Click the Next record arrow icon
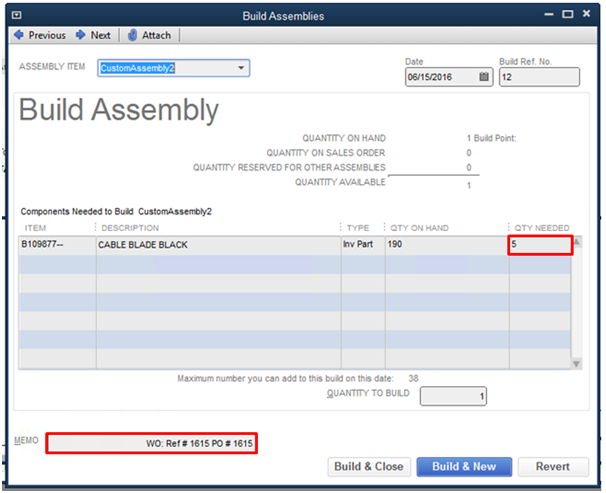Viewport: 606px width, 493px height. coord(81,35)
